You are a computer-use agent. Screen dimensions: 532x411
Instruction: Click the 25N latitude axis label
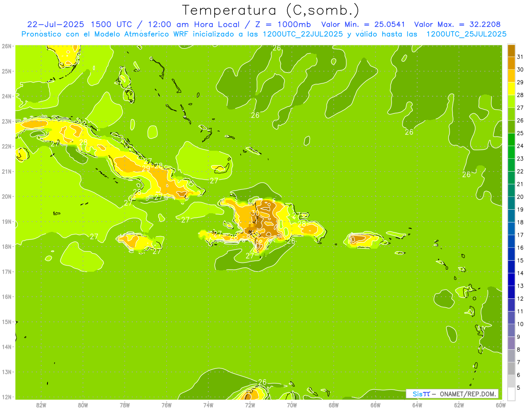pos(7,71)
